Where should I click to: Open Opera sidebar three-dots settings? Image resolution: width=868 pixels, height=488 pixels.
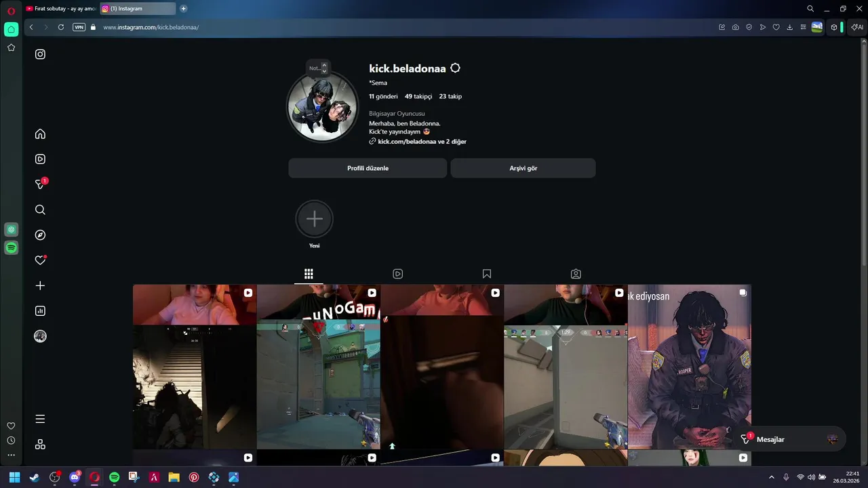[x=11, y=455]
